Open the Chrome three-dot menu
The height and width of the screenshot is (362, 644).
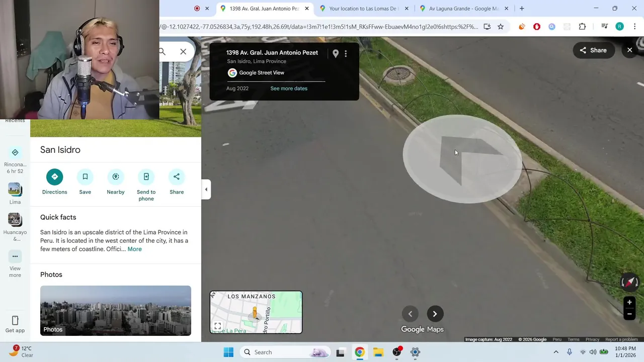(x=634, y=27)
